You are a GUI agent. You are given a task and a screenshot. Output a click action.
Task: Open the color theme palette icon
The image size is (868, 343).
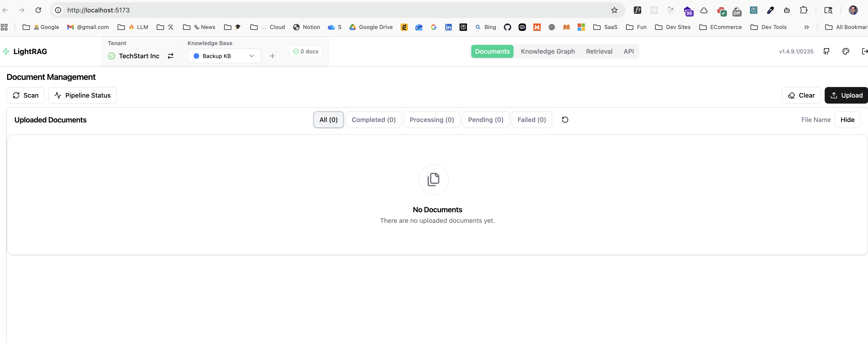coord(845,51)
